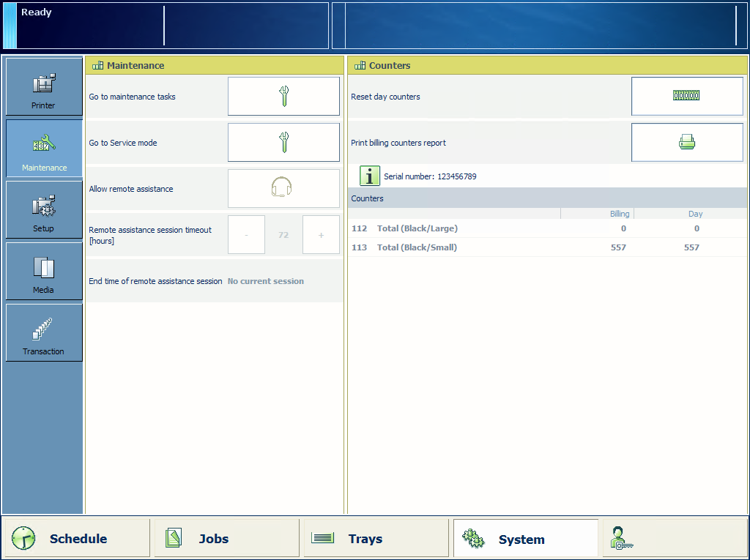
Task: Open the user login key icon
Action: [621, 539]
